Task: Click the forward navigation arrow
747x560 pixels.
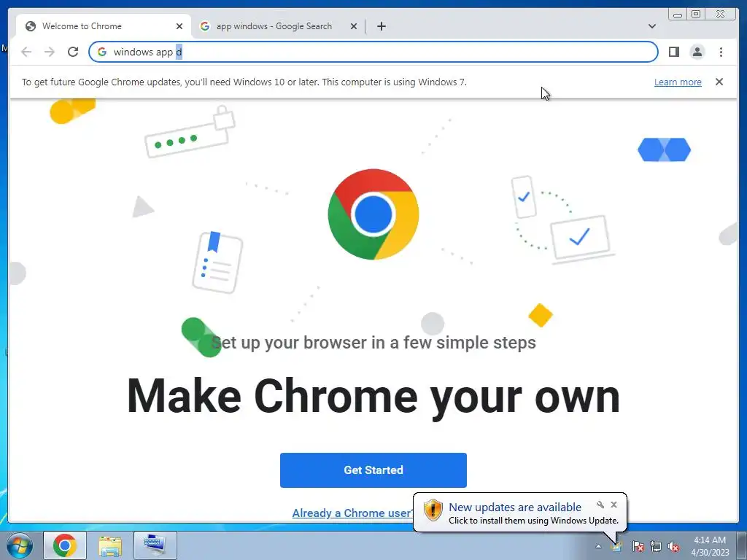Action: (50, 52)
